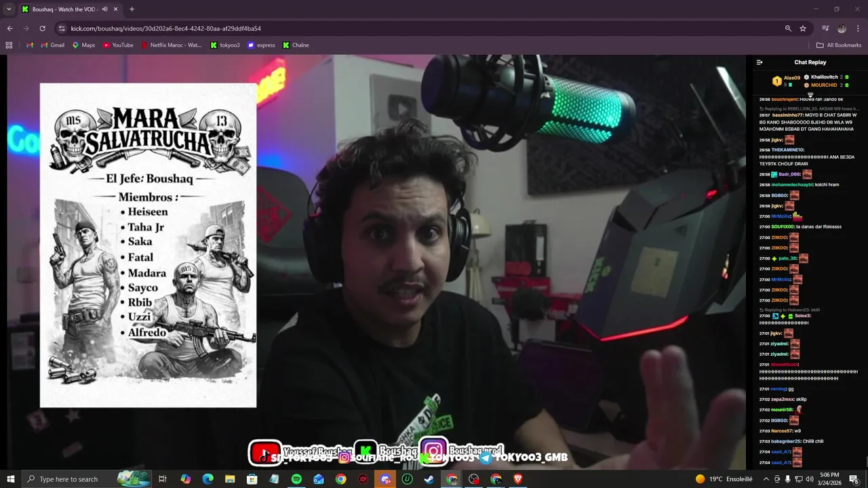The height and width of the screenshot is (488, 868).
Task: Open the Windows Start menu
Action: [x=10, y=479]
